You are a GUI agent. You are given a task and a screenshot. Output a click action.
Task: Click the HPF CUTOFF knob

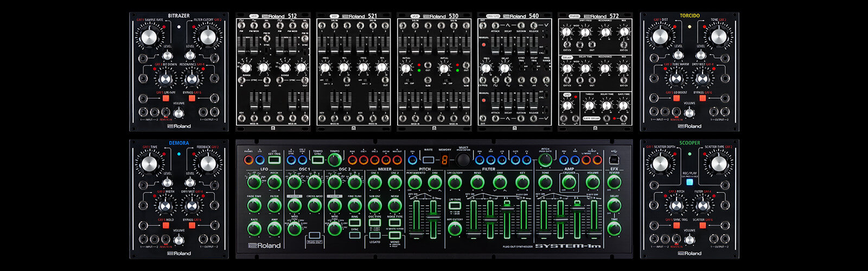(455, 228)
